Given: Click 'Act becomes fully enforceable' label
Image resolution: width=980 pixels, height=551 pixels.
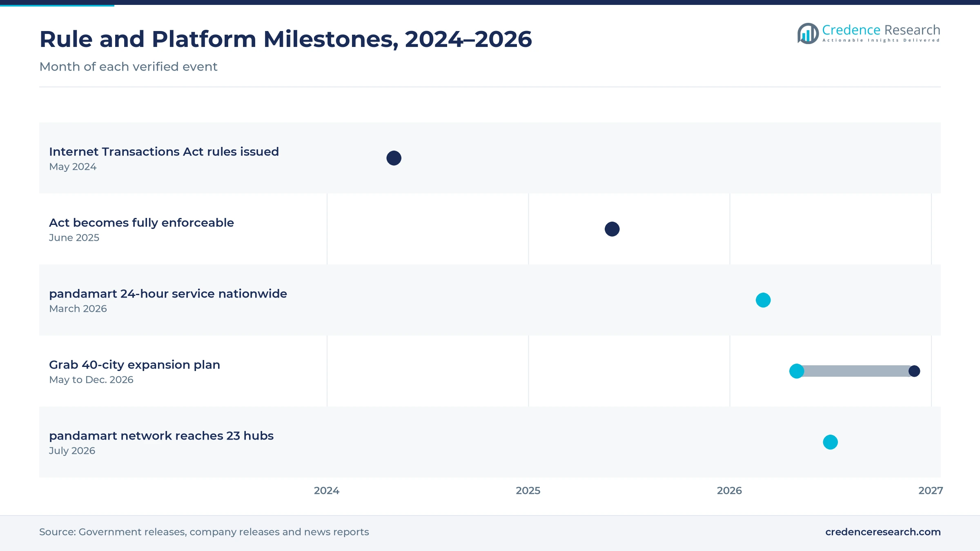Looking at the screenshot, I should 141,222.
